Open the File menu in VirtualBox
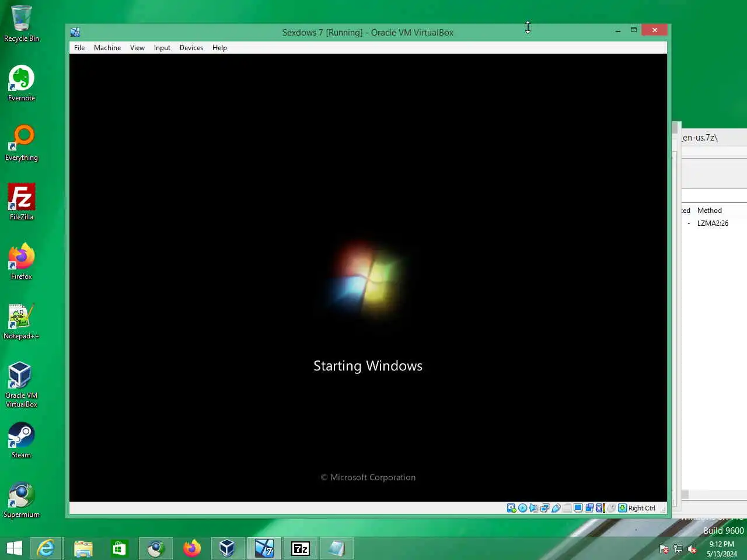 click(x=79, y=48)
